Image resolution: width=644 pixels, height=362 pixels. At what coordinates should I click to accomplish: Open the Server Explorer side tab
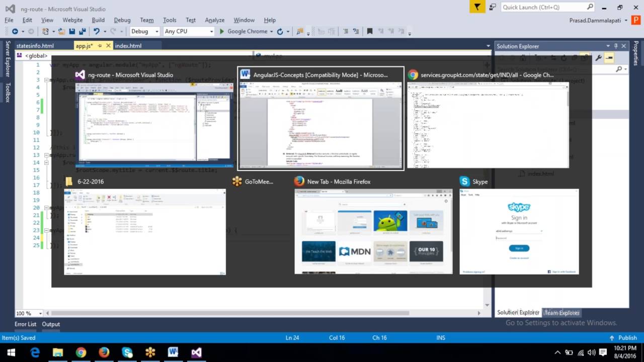point(8,59)
